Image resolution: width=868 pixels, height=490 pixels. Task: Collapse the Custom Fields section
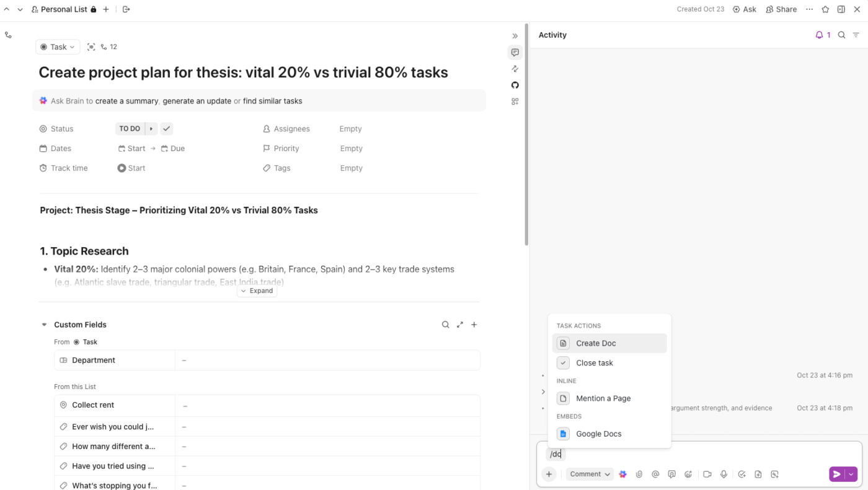click(44, 325)
